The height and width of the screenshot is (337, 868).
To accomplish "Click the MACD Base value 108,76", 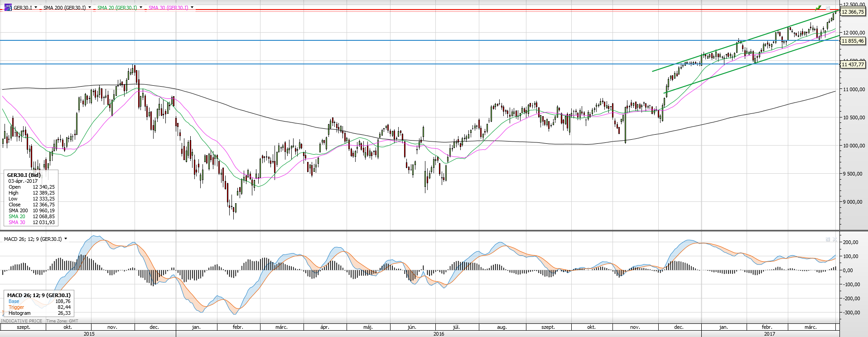I will pyautogui.click(x=63, y=302).
